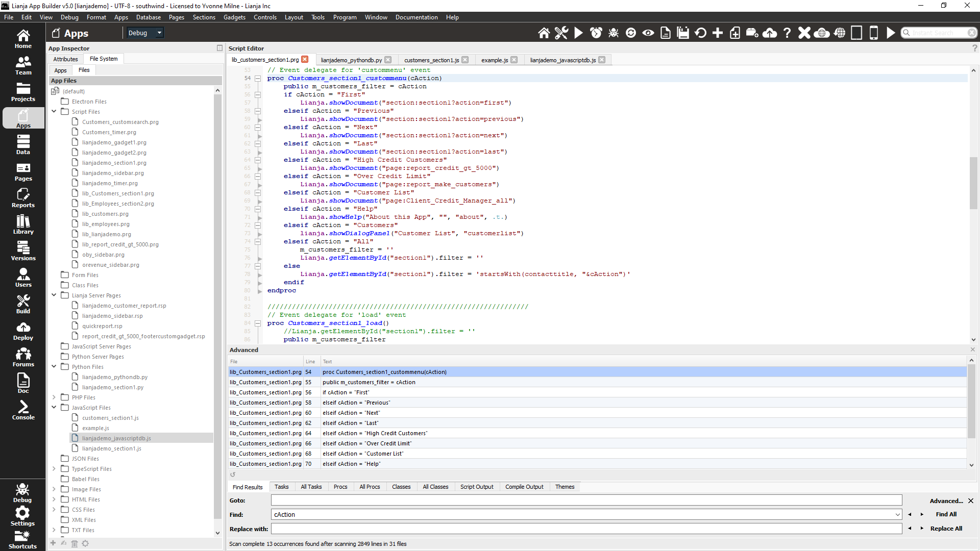Switch to the All Procs tab
This screenshot has height=551, width=980.
(x=370, y=487)
